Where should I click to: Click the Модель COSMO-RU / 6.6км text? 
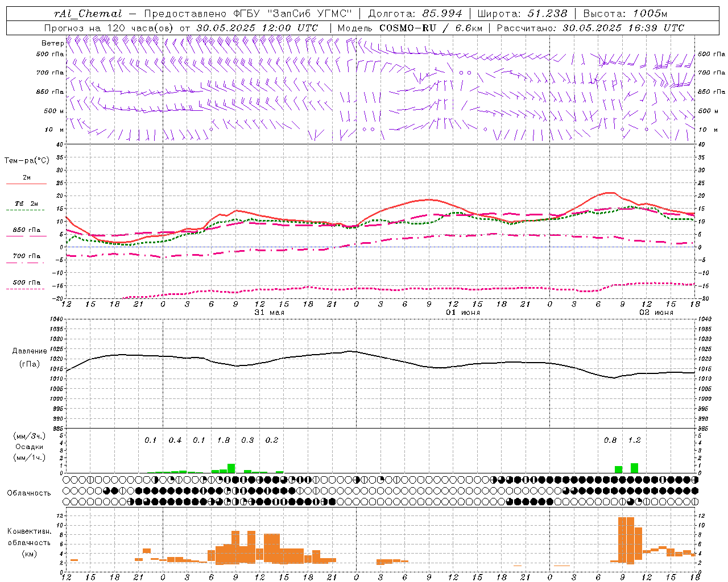(409, 28)
